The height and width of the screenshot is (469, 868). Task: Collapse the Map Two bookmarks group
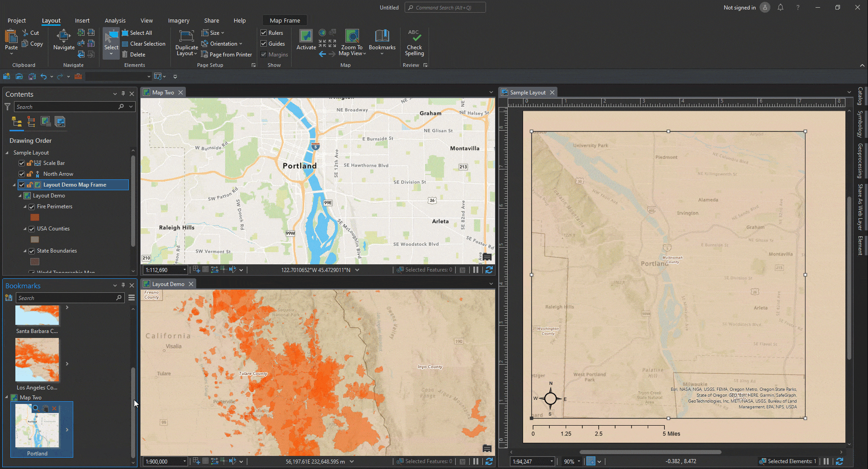pyautogui.click(x=6, y=398)
